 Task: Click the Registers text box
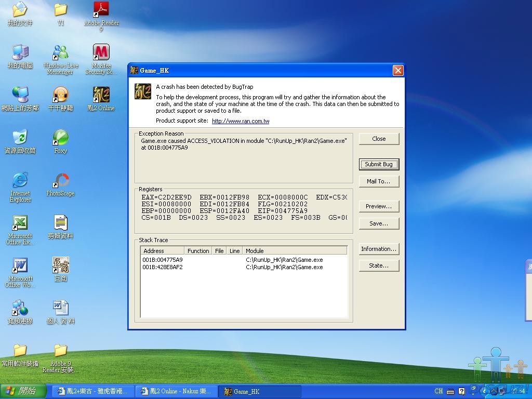(244, 211)
